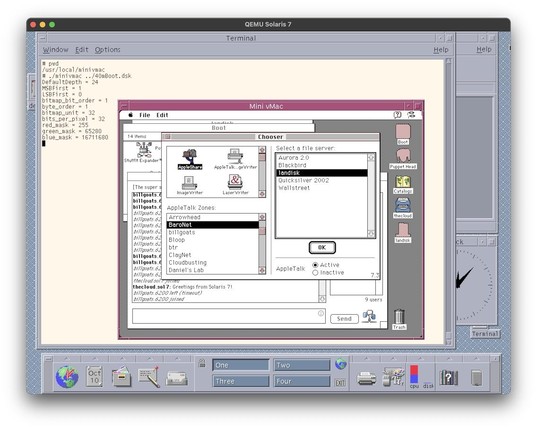Image resolution: width=537 pixels, height=429 pixels.
Task: Expand subpanel arrow above the Mailer icon
Action: [x=177, y=358]
